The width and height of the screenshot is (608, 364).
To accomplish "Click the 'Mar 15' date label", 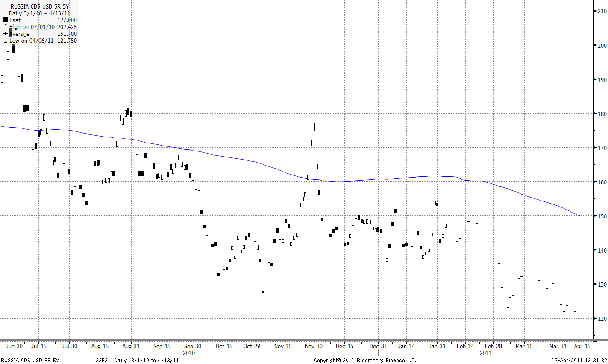I will tap(524, 346).
